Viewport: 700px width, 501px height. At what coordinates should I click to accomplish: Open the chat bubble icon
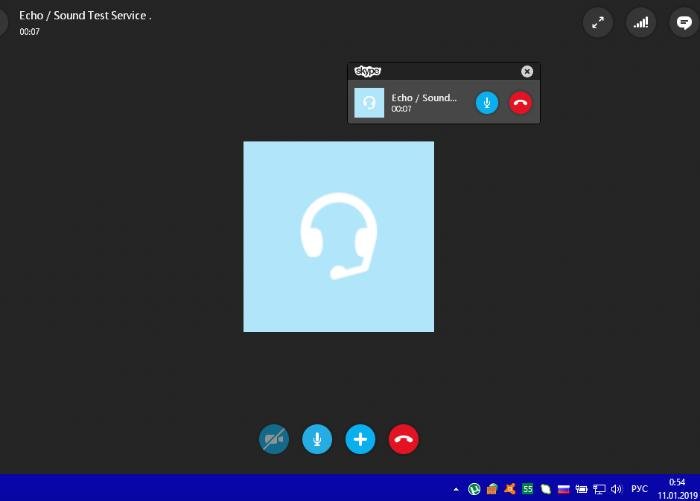pos(684,22)
